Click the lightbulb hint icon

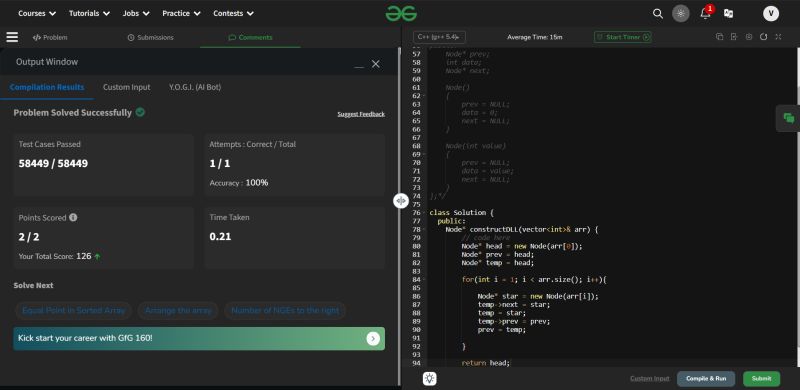(x=430, y=378)
